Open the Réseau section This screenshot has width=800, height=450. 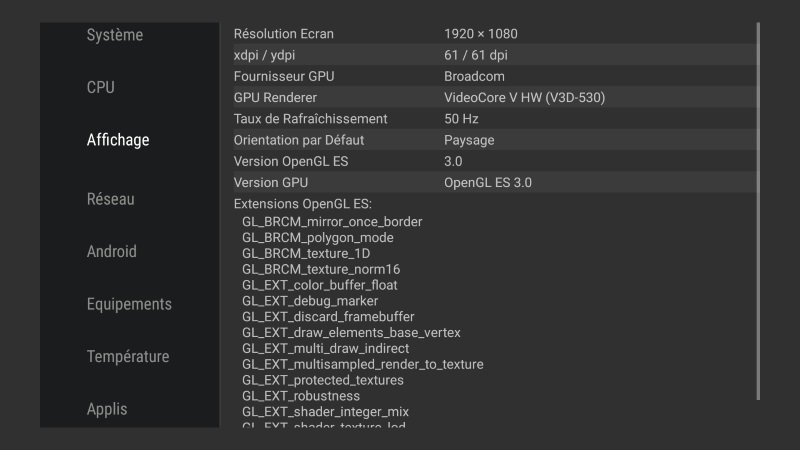coord(110,199)
